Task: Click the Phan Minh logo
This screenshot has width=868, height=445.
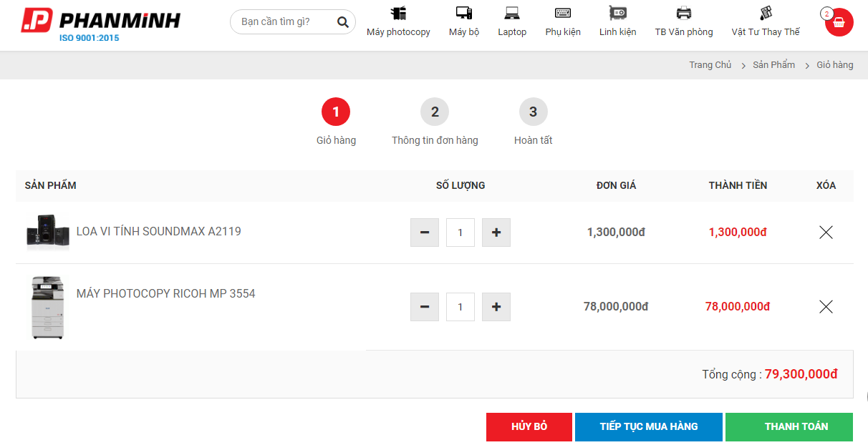Action: [100, 24]
